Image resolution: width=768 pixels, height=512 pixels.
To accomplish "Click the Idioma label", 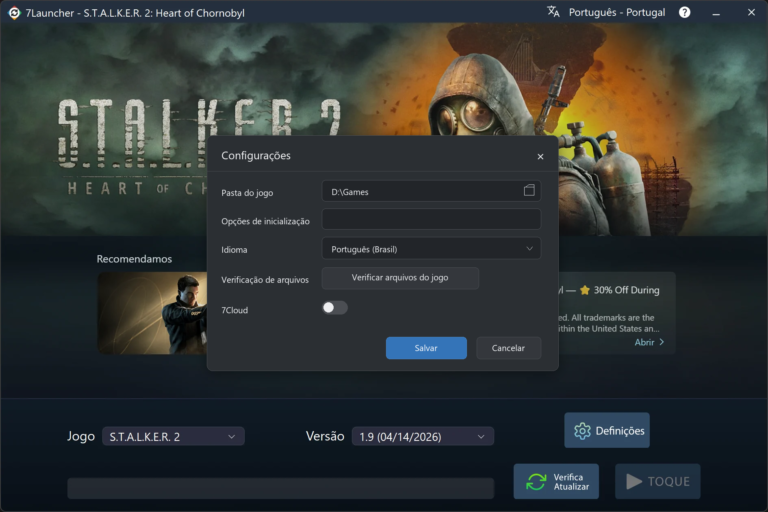I will [234, 250].
